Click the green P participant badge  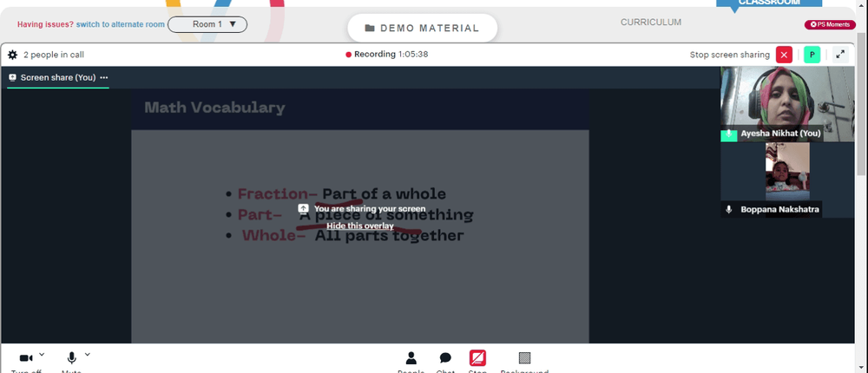(812, 55)
